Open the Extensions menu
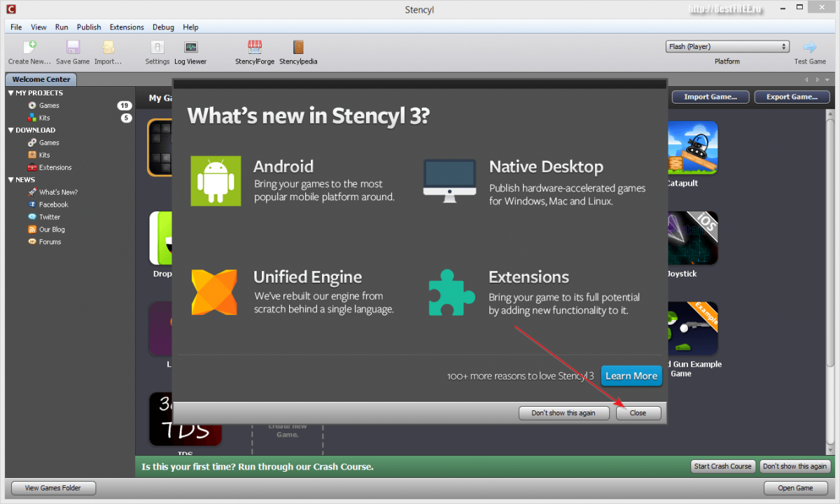The image size is (840, 504). coord(127,27)
